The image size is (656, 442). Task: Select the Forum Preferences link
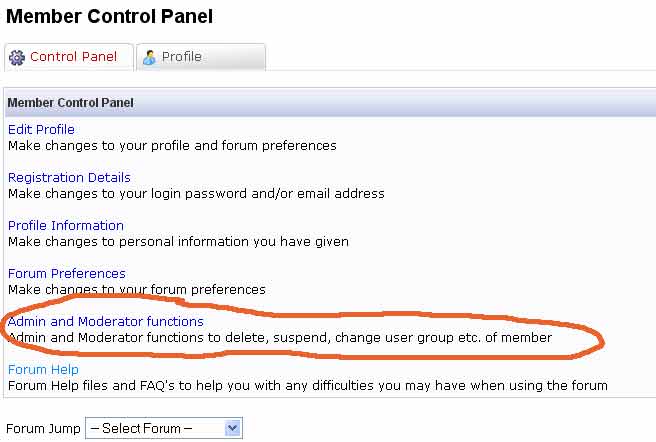click(x=67, y=273)
